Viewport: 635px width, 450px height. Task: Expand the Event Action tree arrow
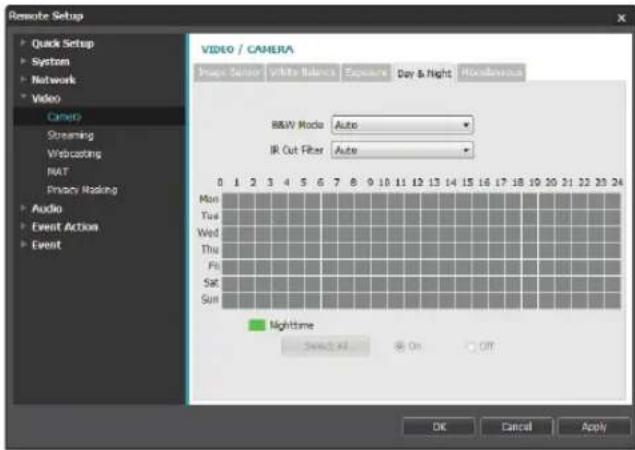coord(23,226)
